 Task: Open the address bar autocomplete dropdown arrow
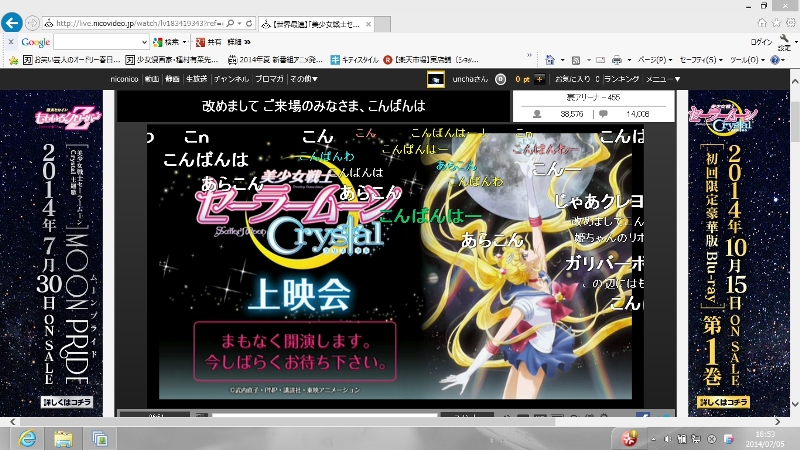coord(239,23)
